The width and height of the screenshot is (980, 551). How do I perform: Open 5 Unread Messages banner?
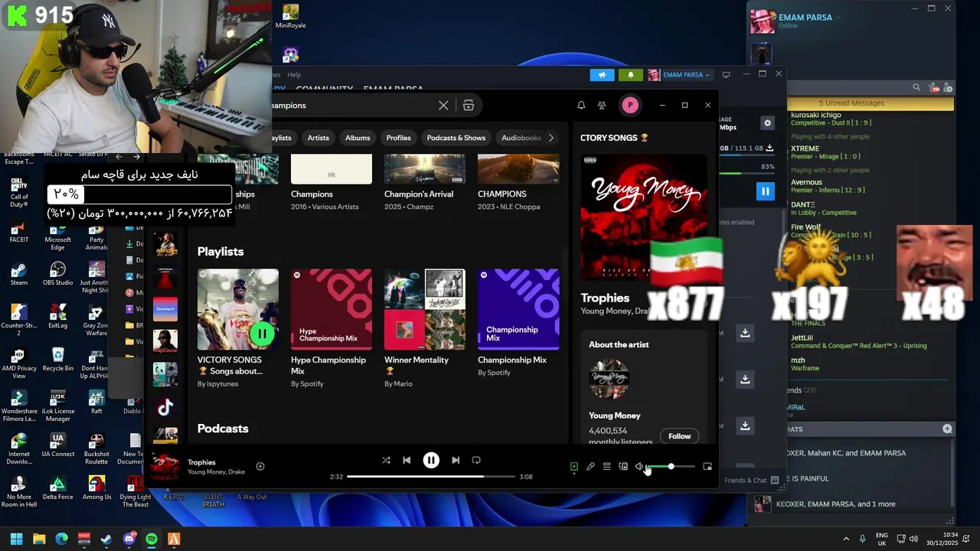(x=851, y=103)
